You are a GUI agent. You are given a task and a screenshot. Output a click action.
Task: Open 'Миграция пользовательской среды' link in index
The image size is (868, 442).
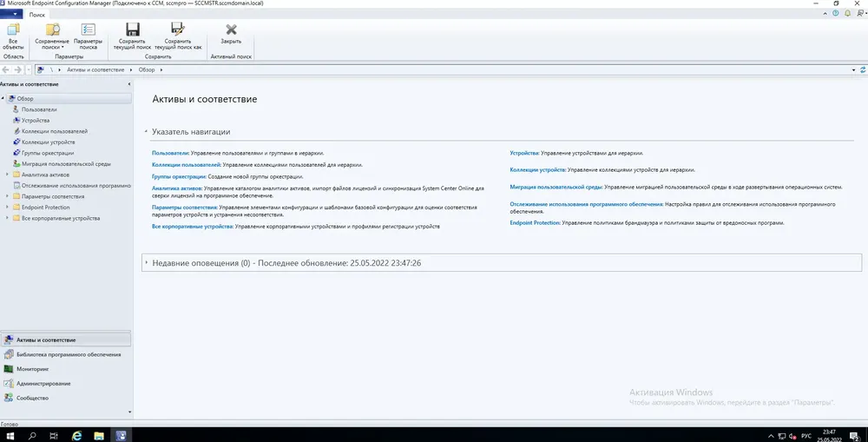[x=556, y=188]
